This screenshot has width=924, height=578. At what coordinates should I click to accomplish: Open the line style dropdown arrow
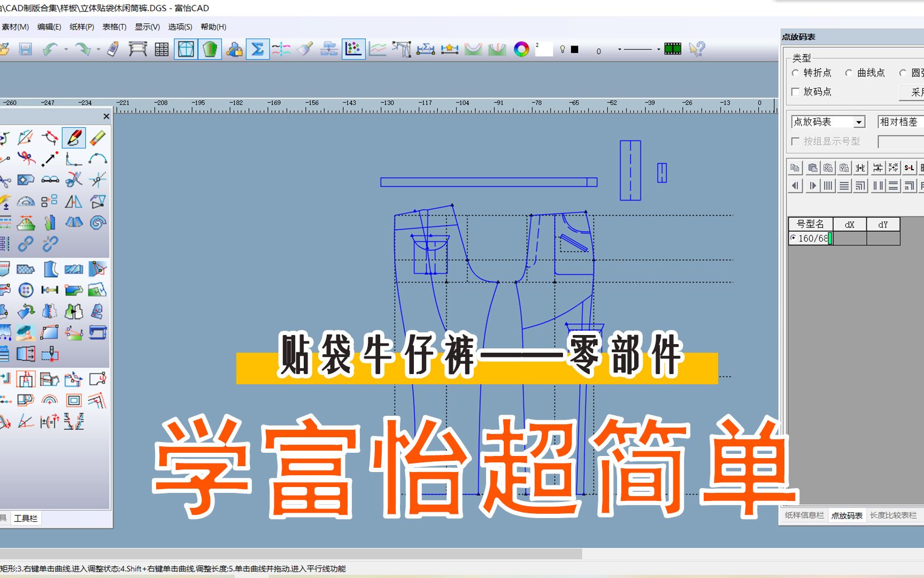tap(659, 49)
